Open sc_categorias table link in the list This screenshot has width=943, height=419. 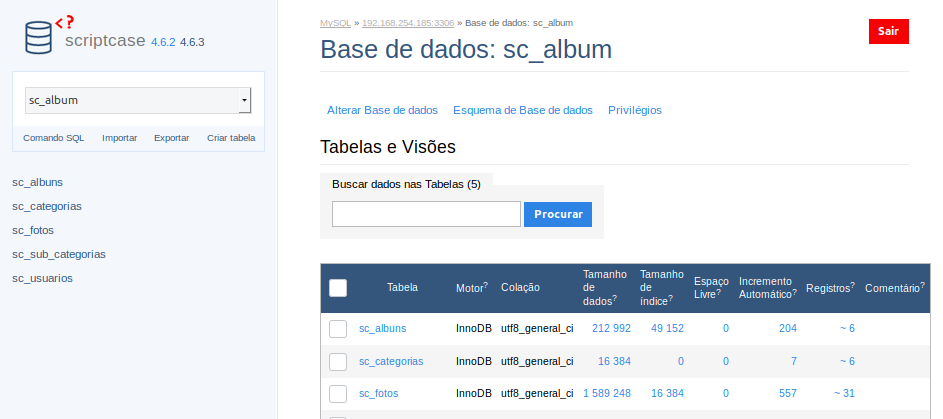point(391,361)
